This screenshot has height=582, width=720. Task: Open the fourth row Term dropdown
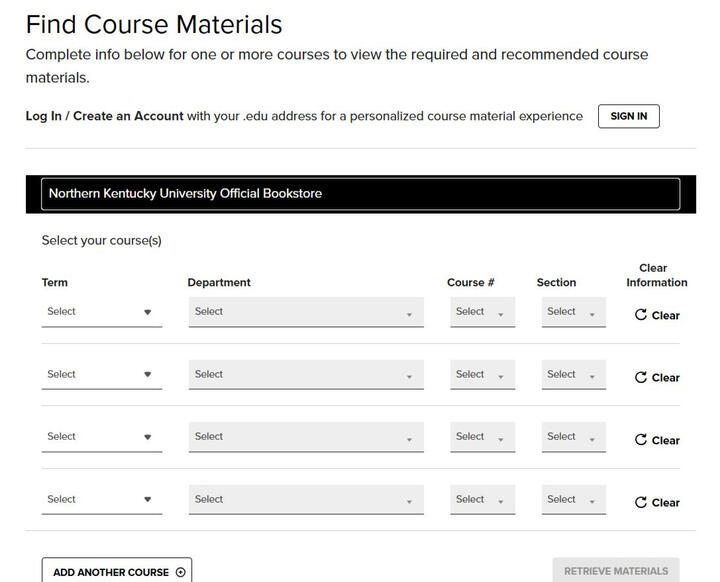(x=102, y=499)
